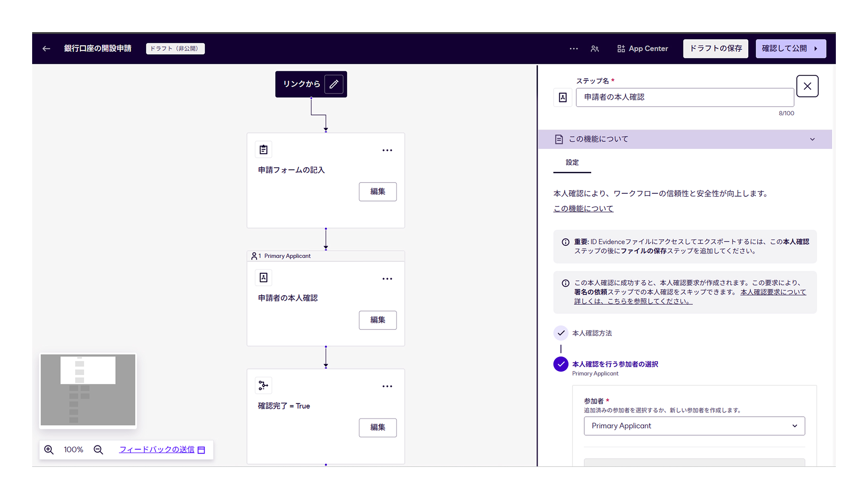Click the ステップ名 input field

(684, 97)
